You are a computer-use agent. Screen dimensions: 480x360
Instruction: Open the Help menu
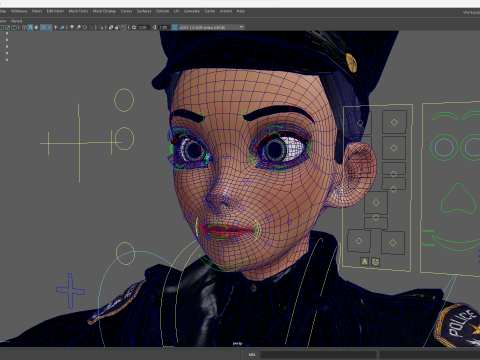click(x=241, y=11)
